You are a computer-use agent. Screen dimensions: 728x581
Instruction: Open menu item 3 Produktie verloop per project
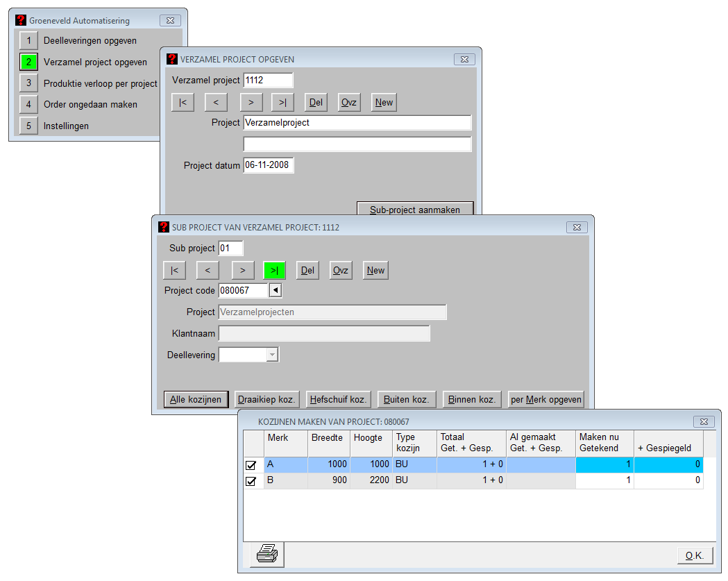[x=28, y=83]
